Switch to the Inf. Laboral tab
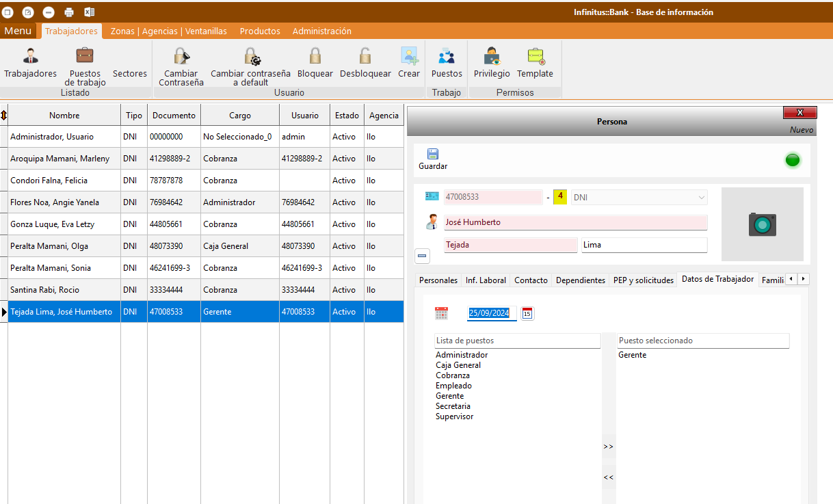The image size is (833, 504). click(486, 280)
